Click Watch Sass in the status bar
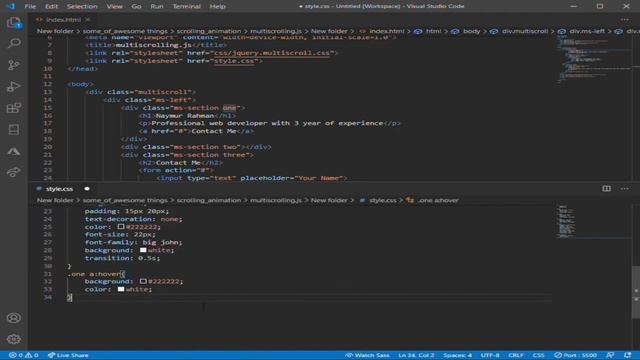 [x=367, y=355]
